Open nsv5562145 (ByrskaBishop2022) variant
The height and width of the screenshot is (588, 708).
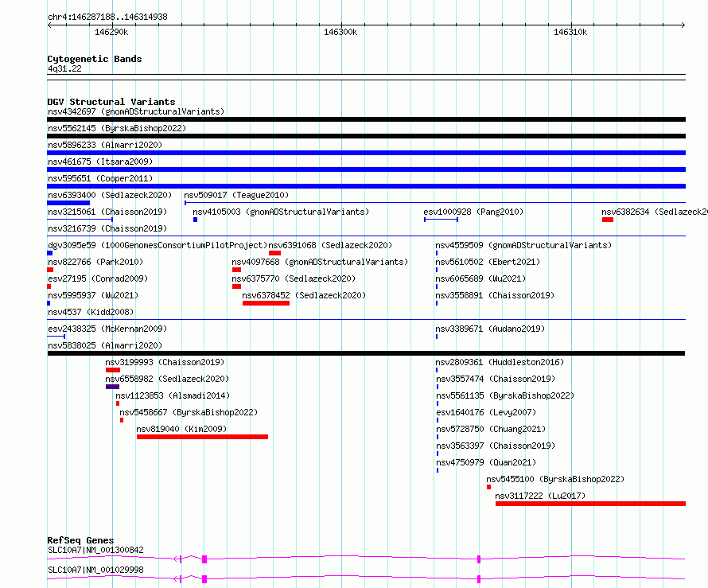(x=117, y=128)
